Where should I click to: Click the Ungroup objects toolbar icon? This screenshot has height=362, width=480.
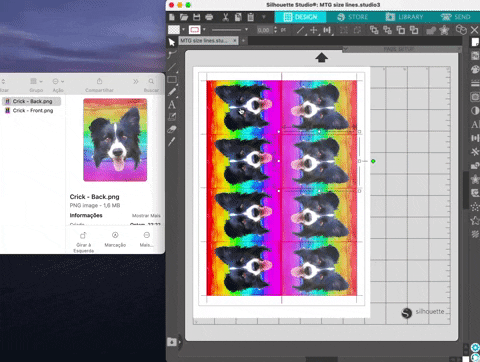pyautogui.click(x=357, y=30)
